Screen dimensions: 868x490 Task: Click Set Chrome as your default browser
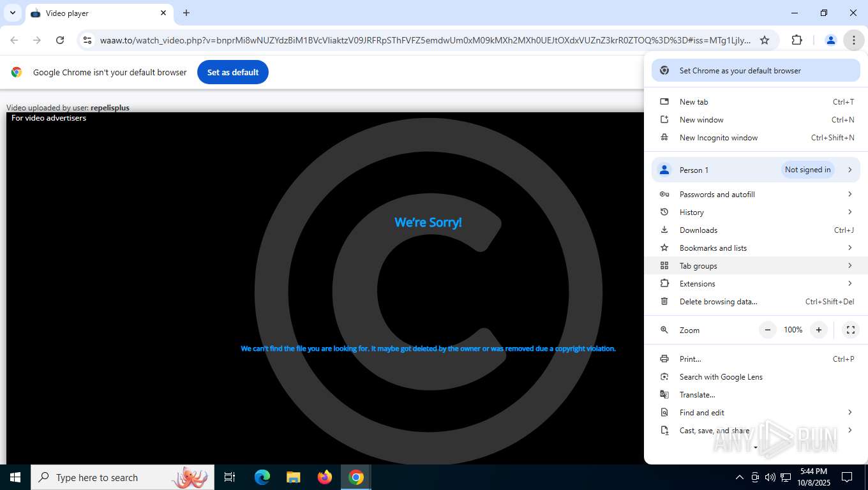click(756, 71)
